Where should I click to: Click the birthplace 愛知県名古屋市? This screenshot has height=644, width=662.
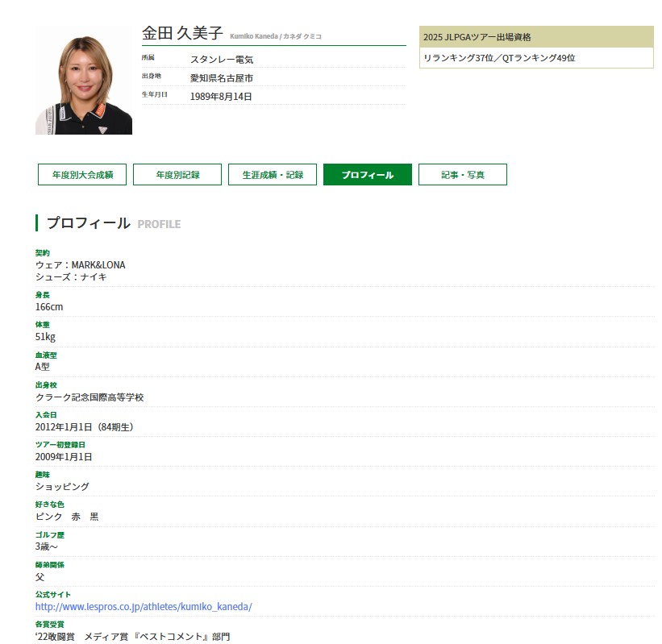222,78
